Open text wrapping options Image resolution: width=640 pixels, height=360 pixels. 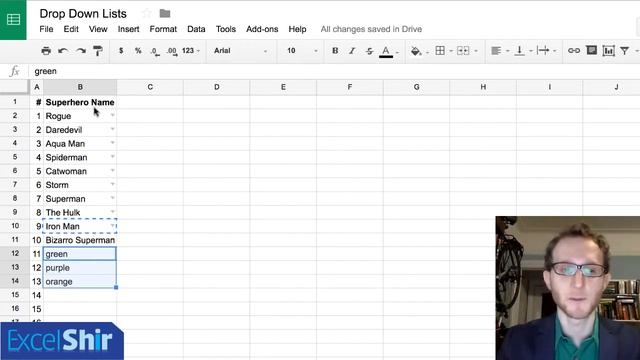pos(543,51)
